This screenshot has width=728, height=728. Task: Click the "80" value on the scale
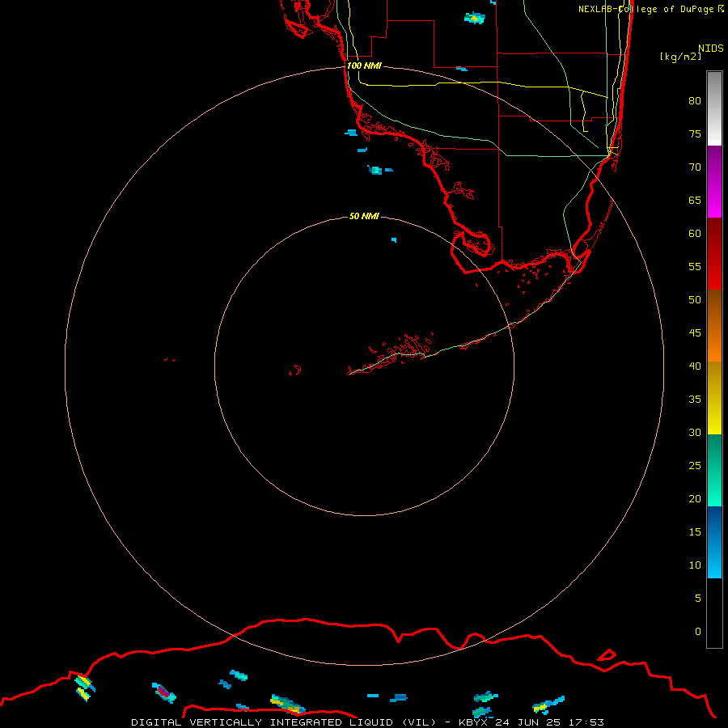[695, 101]
